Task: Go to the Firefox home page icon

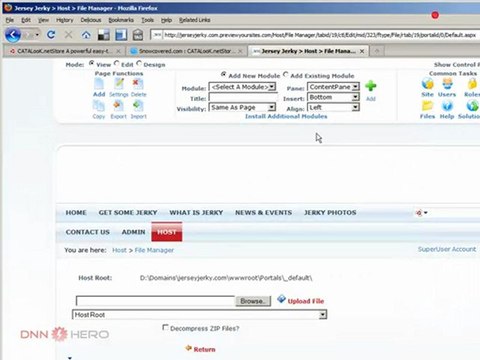Action: [86, 34]
